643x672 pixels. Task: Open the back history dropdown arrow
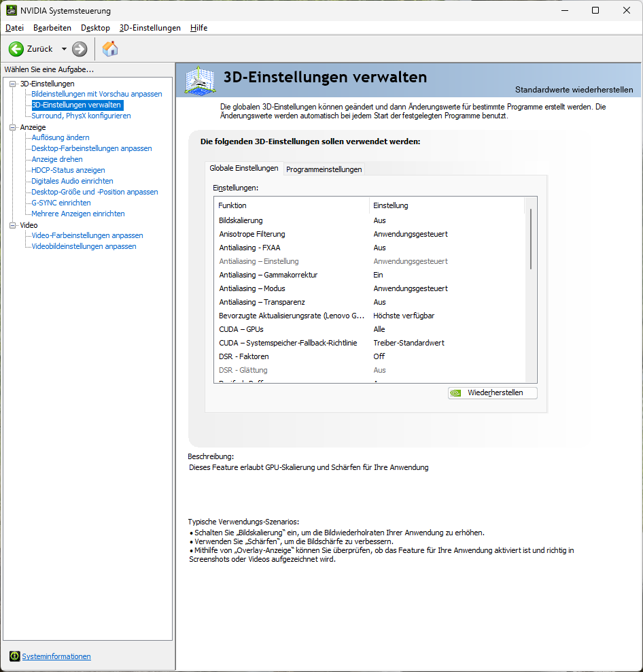pyautogui.click(x=64, y=49)
